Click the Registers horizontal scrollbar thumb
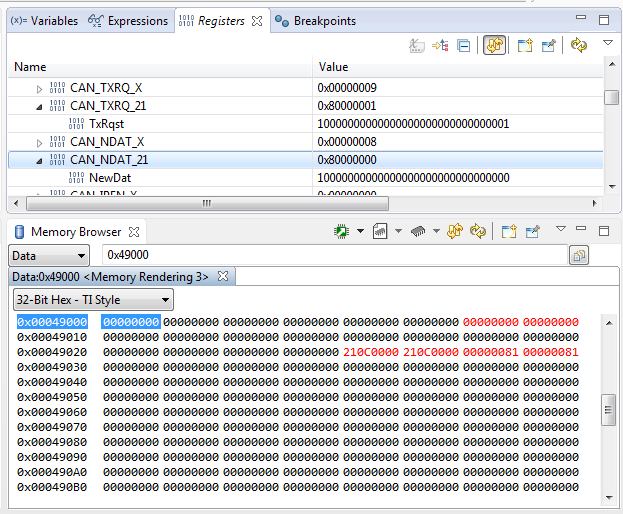The image size is (623, 514). [x=207, y=203]
